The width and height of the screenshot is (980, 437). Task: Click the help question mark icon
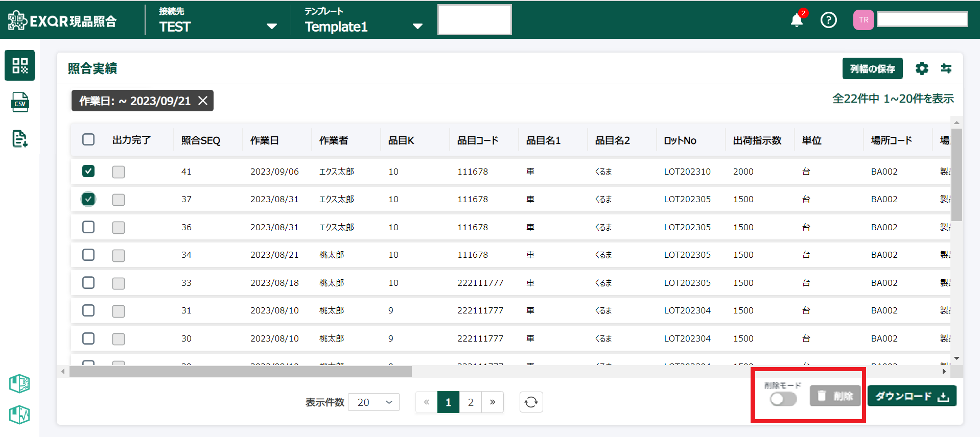click(x=828, y=20)
